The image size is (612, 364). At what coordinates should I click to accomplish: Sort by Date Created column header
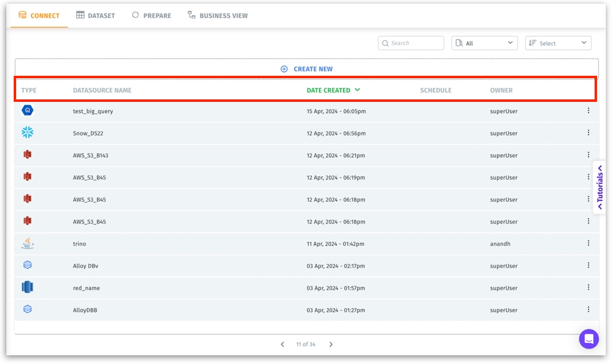(333, 90)
